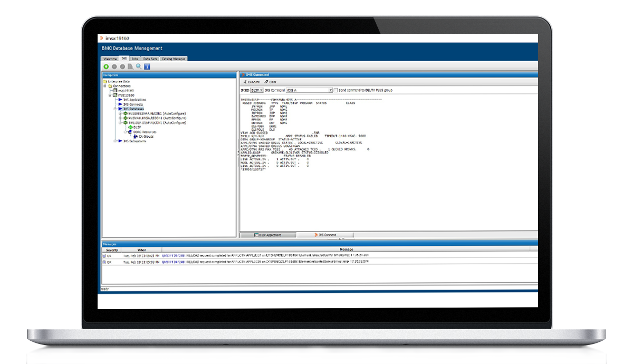The image size is (633, 364).
Task: Click the document page toolbar icon
Action: 131,67
